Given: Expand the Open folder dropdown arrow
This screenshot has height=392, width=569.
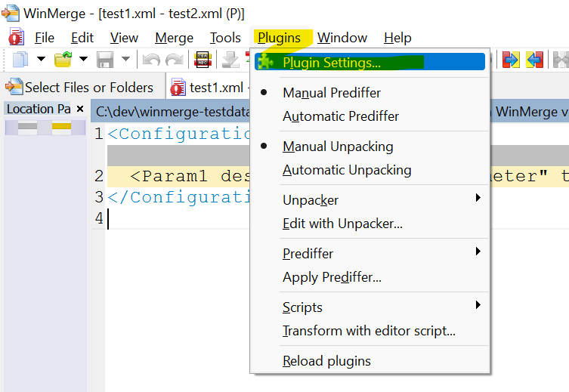Looking at the screenshot, I should (x=83, y=59).
